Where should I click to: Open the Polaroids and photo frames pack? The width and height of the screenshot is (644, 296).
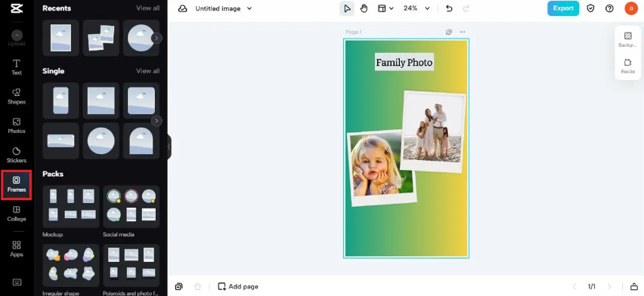[x=131, y=265]
